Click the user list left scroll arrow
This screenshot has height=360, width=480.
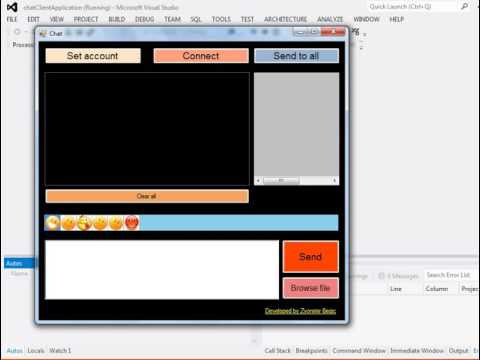[258, 180]
